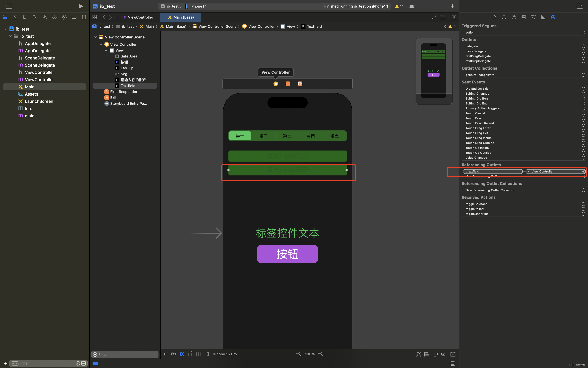Show the Identity inspector
Image resolution: width=588 pixels, height=368 pixels.
point(524,17)
